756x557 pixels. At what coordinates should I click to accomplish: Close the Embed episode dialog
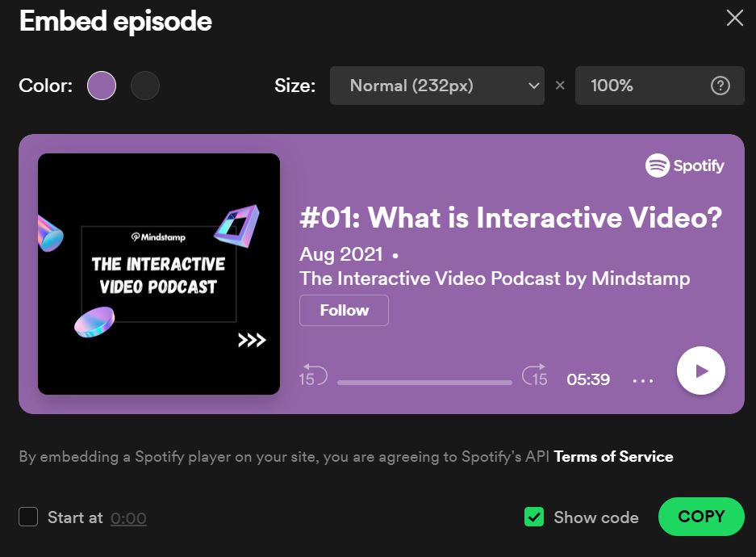(734, 19)
